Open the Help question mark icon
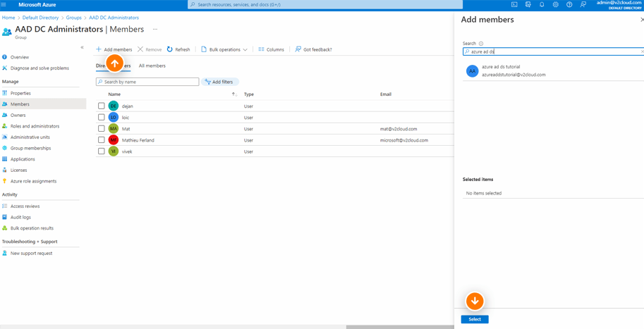The height and width of the screenshot is (329, 644). [569, 4]
